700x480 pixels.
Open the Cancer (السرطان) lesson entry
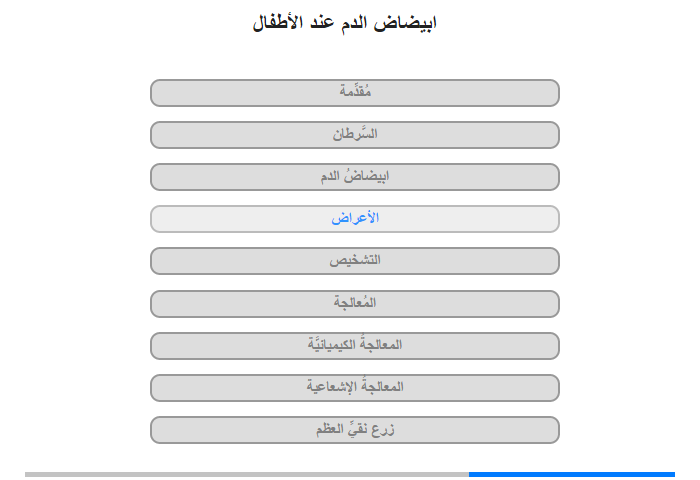tap(354, 135)
